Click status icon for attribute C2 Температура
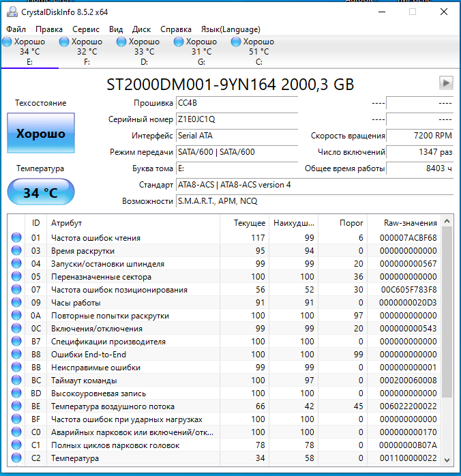Screen dimensions: 461x476 click(16, 458)
